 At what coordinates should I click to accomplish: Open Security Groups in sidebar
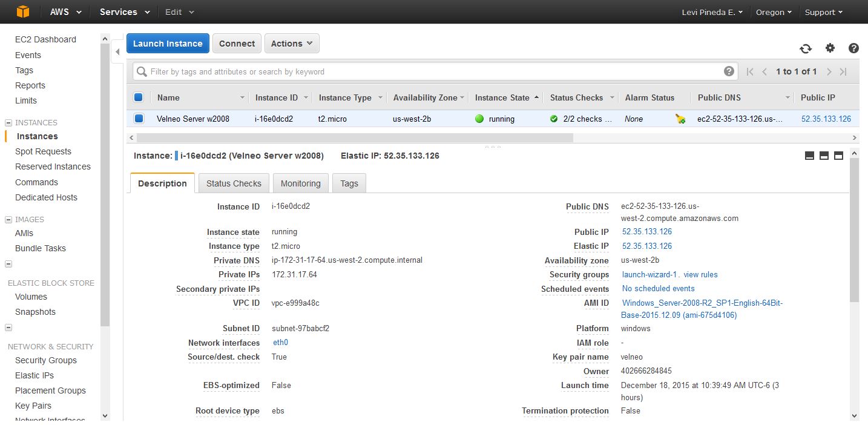pyautogui.click(x=46, y=360)
